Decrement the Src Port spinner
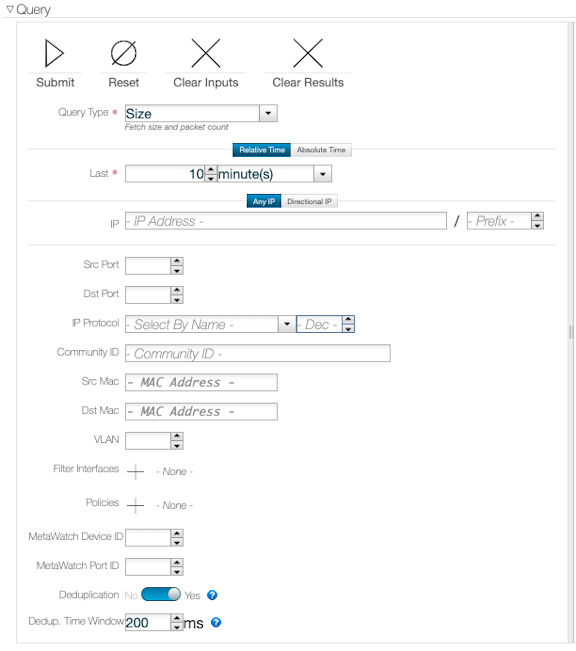This screenshot has height=651, width=576. tap(177, 270)
